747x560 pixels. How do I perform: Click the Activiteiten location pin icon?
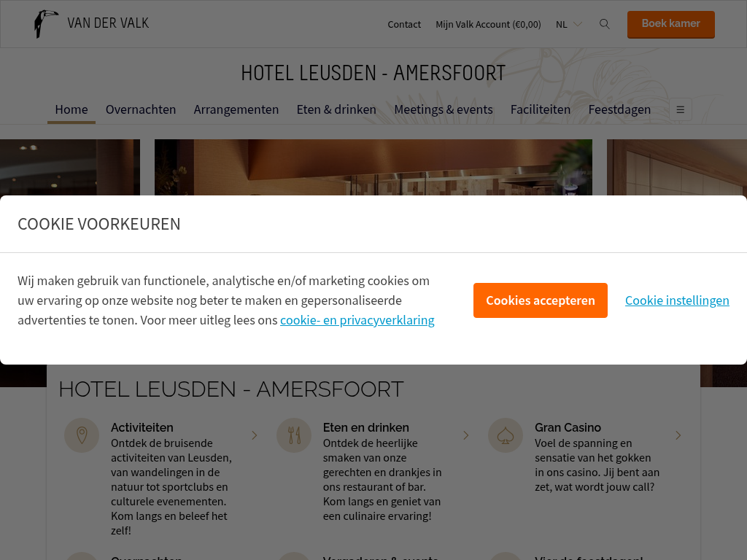pyautogui.click(x=82, y=435)
